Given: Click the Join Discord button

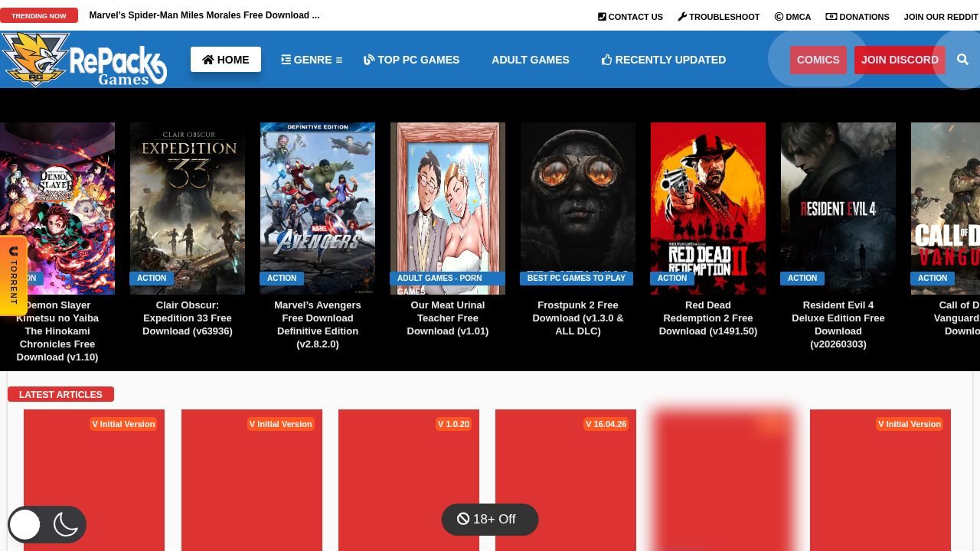Looking at the screenshot, I should point(900,60).
